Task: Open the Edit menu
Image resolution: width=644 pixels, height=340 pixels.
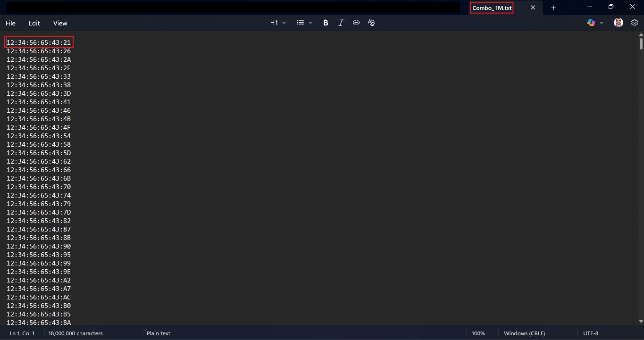Action: click(x=34, y=23)
